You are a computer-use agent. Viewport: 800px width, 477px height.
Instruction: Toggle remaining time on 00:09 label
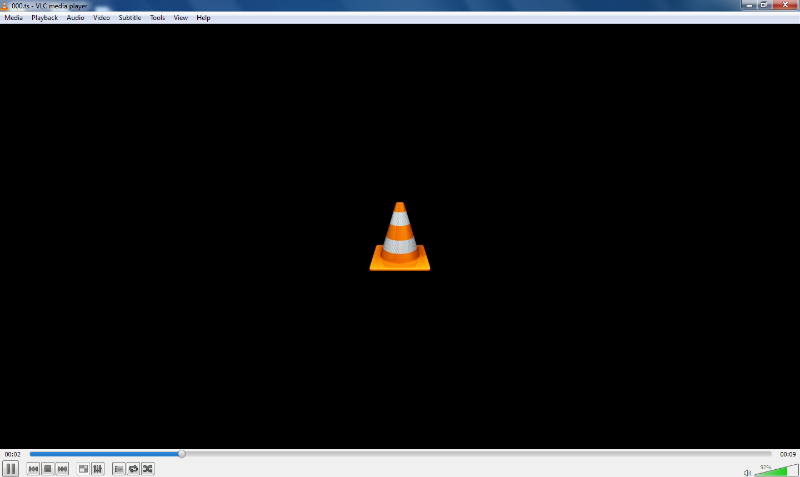coord(787,454)
